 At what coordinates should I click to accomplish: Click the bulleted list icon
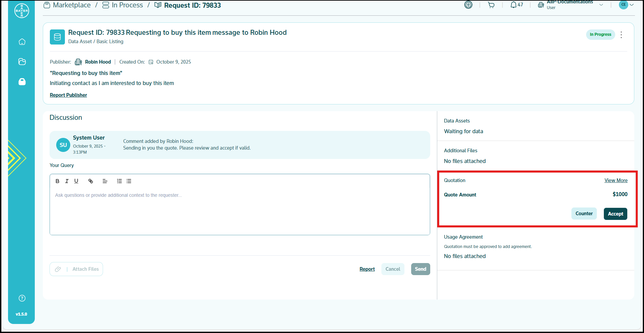129,181
